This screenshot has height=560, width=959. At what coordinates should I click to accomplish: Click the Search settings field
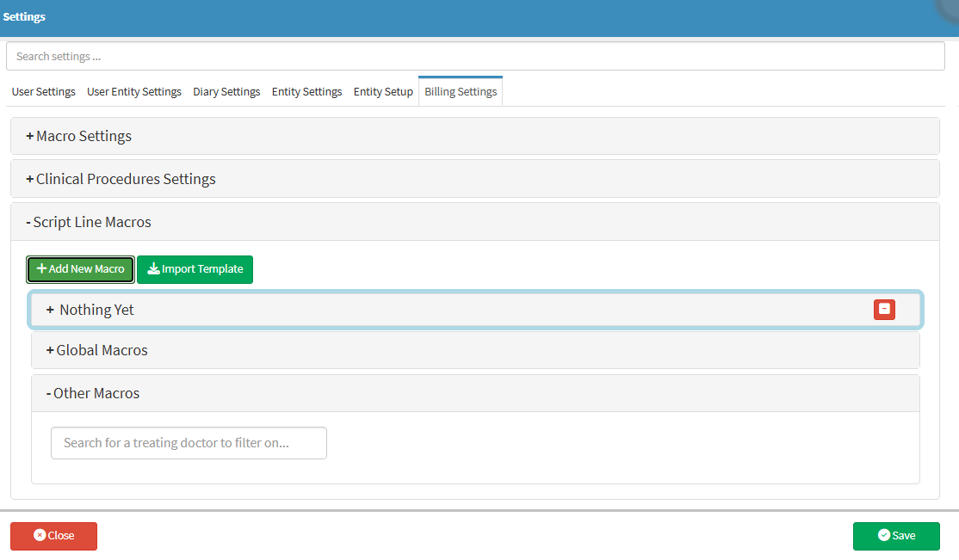pyautogui.click(x=475, y=57)
